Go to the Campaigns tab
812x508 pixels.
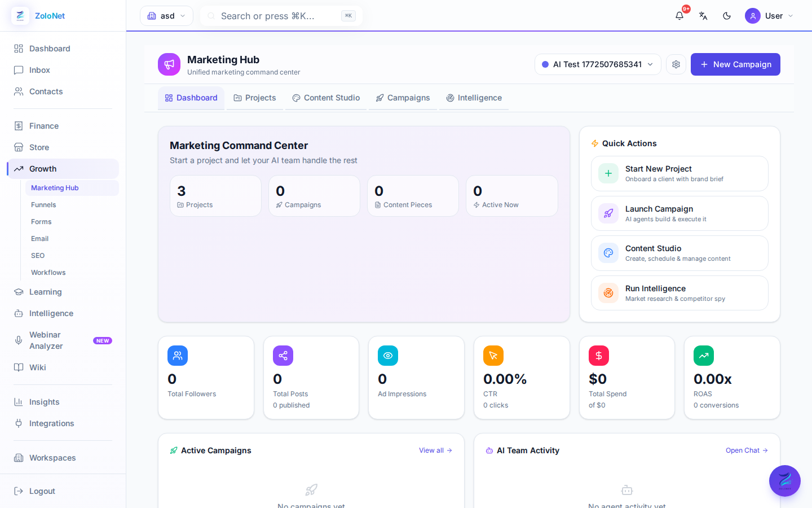[x=403, y=98]
